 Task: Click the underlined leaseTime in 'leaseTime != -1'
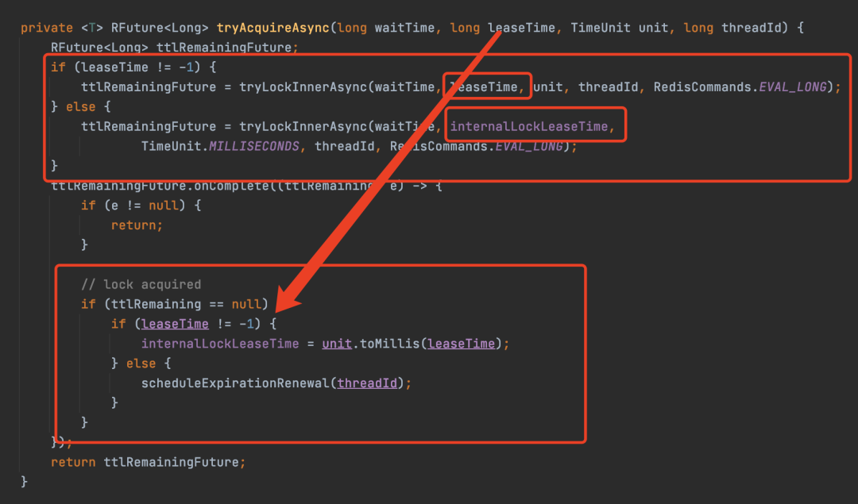pyautogui.click(x=175, y=324)
